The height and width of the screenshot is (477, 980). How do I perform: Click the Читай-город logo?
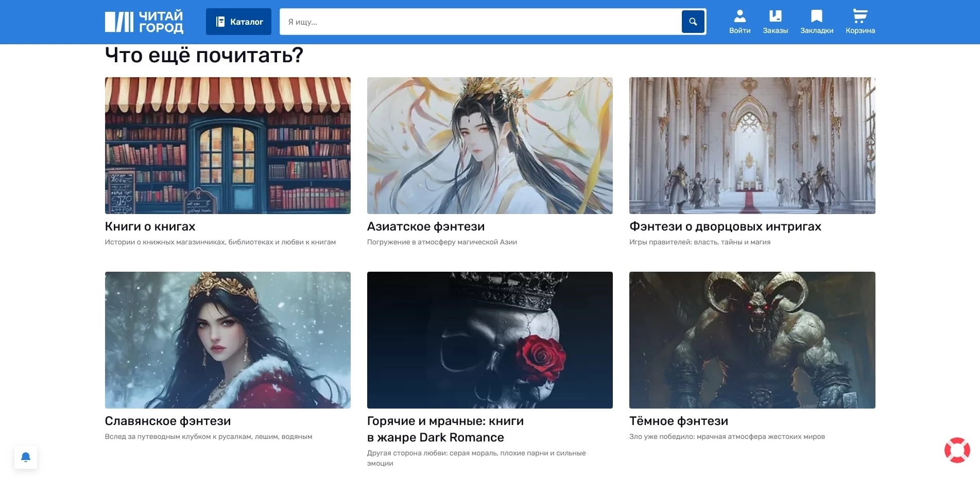click(144, 22)
